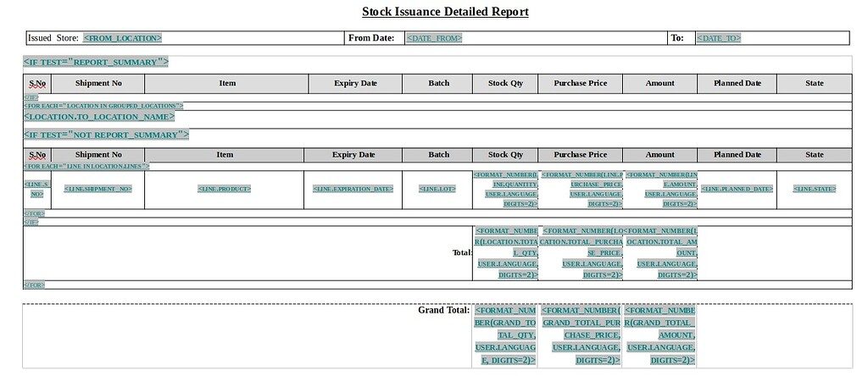The width and height of the screenshot is (868, 376).
Task: Click the Stock Issuance Detailed Report title
Action: click(445, 12)
